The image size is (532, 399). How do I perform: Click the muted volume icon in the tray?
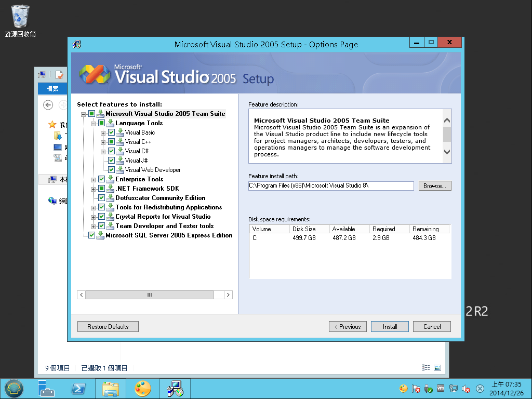466,389
